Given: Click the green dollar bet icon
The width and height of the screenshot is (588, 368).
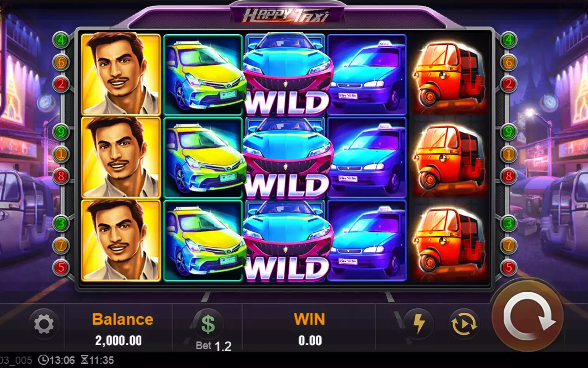Looking at the screenshot, I should pos(208,324).
